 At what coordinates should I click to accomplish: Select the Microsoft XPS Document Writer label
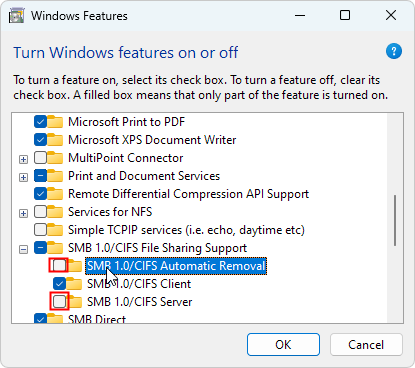click(152, 140)
